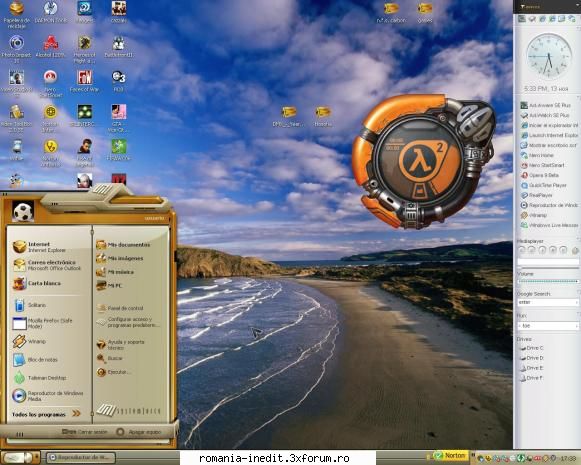This screenshot has width=581, height=465.
Task: Start Solitario from the start menu
Action: (30, 305)
